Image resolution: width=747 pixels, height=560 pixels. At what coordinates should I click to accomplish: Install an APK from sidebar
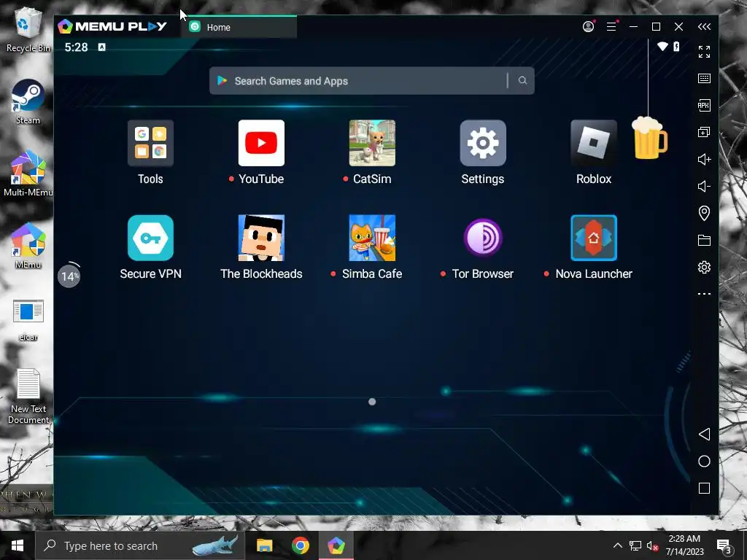tap(704, 105)
